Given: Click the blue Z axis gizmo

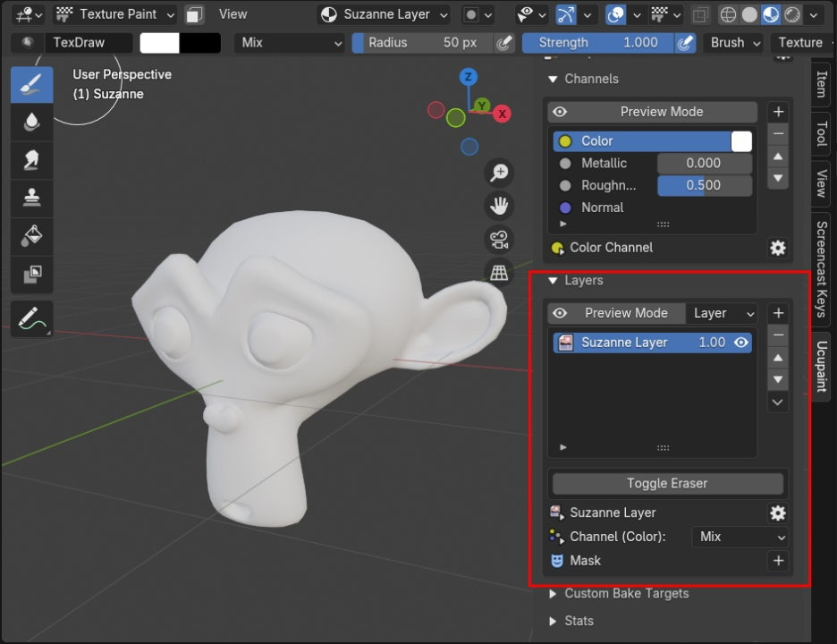Looking at the screenshot, I should pos(469,77).
